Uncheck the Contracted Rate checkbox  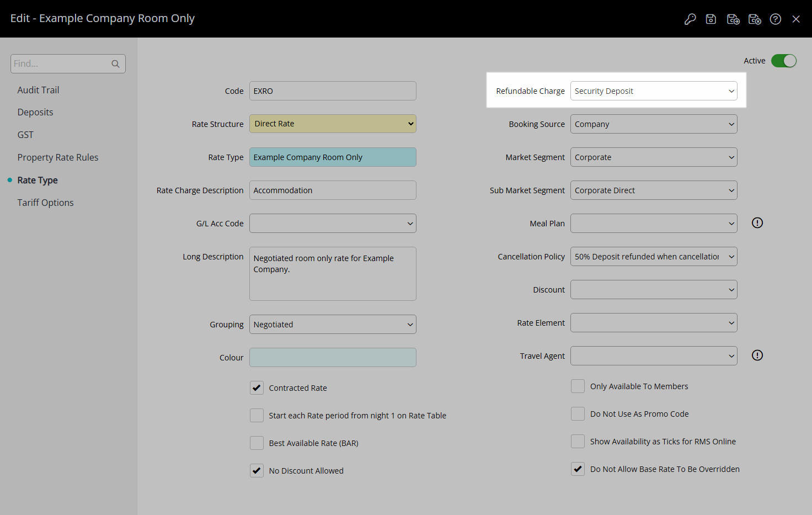[x=257, y=388]
